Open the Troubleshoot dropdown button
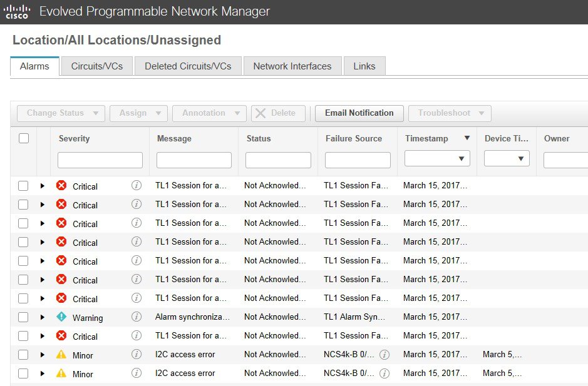Screen dimensions: 588x386 [x=450, y=113]
